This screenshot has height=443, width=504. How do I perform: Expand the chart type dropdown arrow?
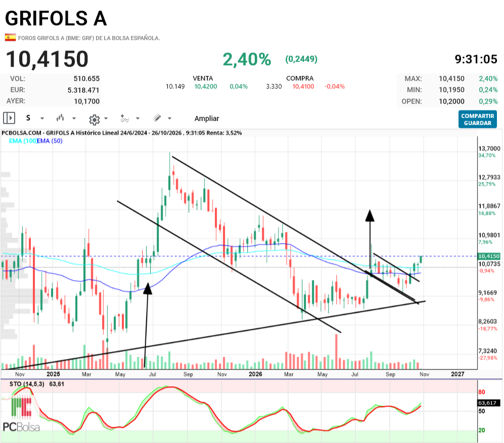pyautogui.click(x=74, y=118)
